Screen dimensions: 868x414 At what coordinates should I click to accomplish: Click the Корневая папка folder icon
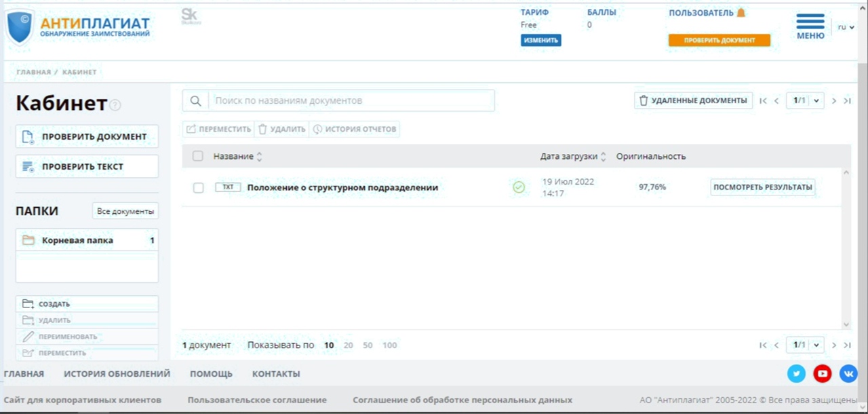click(x=28, y=240)
